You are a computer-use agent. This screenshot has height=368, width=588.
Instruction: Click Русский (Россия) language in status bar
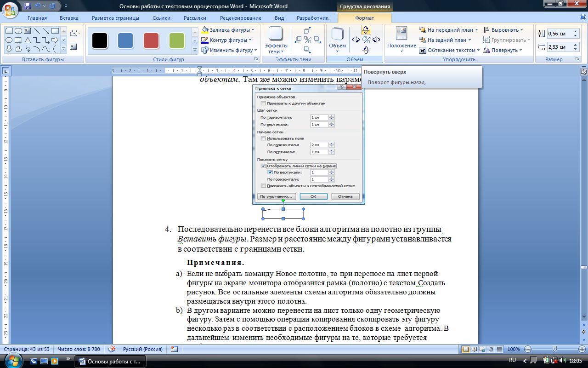(x=142, y=349)
